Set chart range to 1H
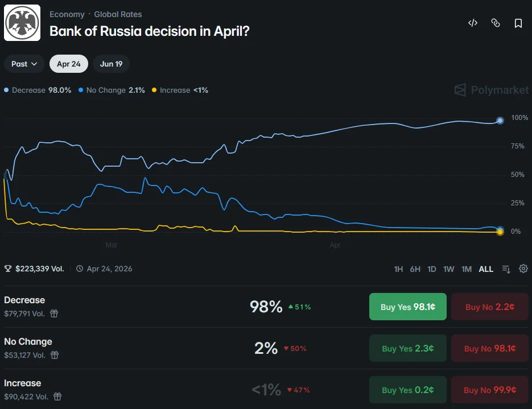Image resolution: width=532 pixels, height=409 pixels. [398, 269]
